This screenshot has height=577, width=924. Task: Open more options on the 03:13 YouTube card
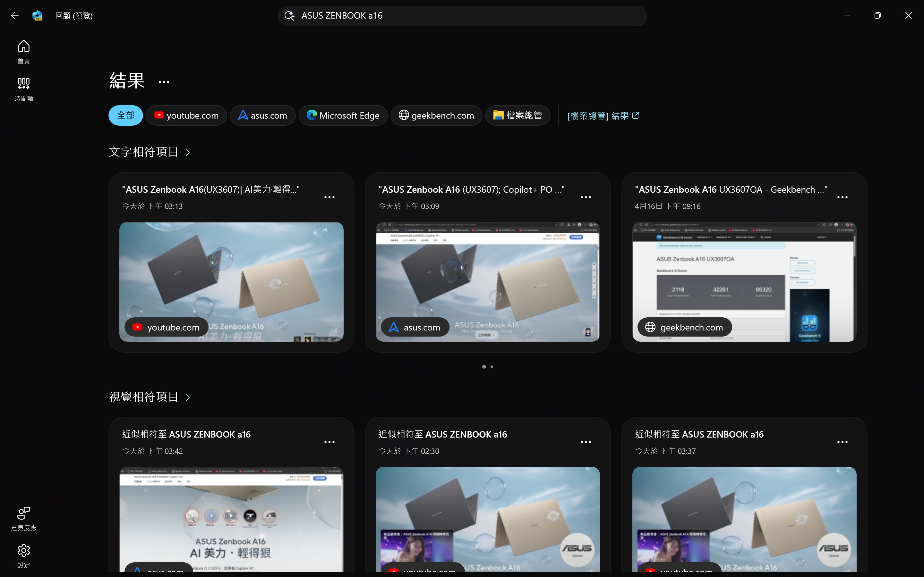[x=329, y=197]
